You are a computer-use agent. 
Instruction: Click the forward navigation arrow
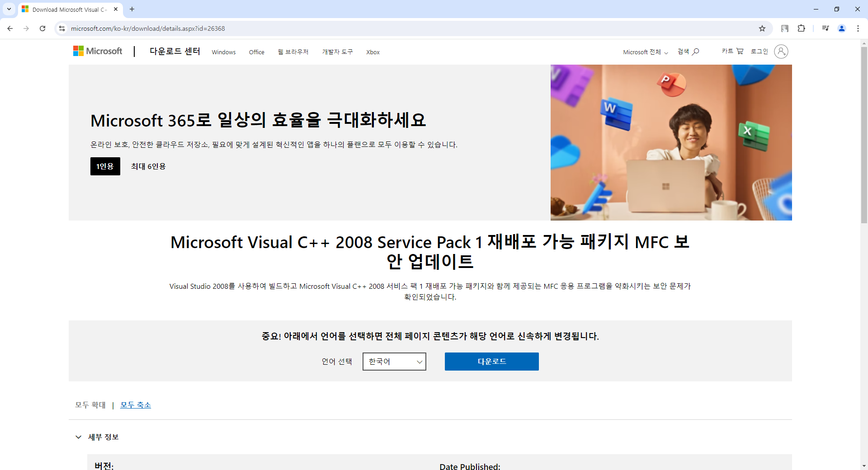(x=26, y=28)
